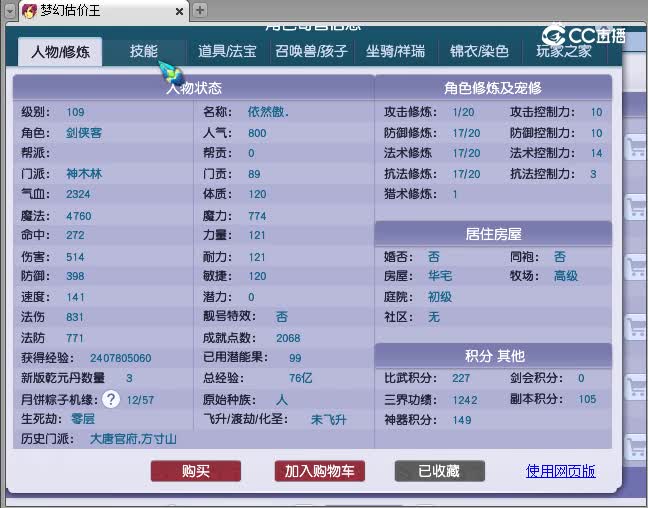Click the 总经验 value 76亿

300,378
